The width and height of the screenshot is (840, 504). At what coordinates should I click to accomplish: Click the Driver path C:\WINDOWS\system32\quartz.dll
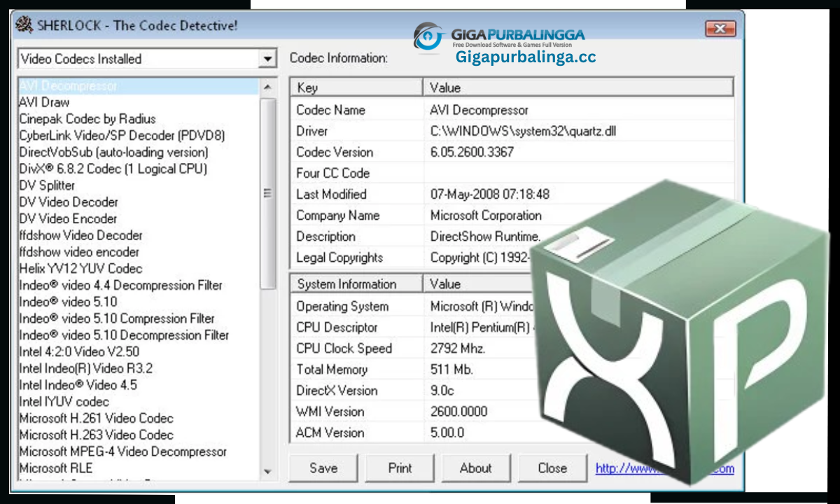(x=523, y=131)
